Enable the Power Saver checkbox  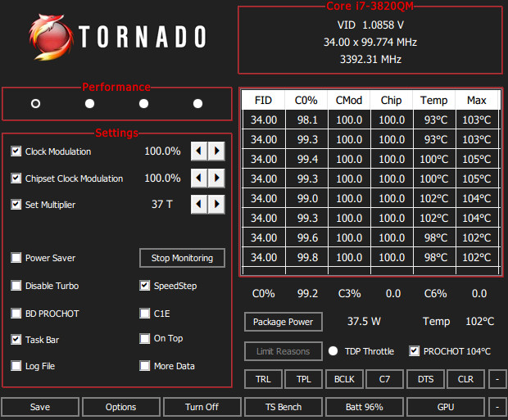coord(16,258)
